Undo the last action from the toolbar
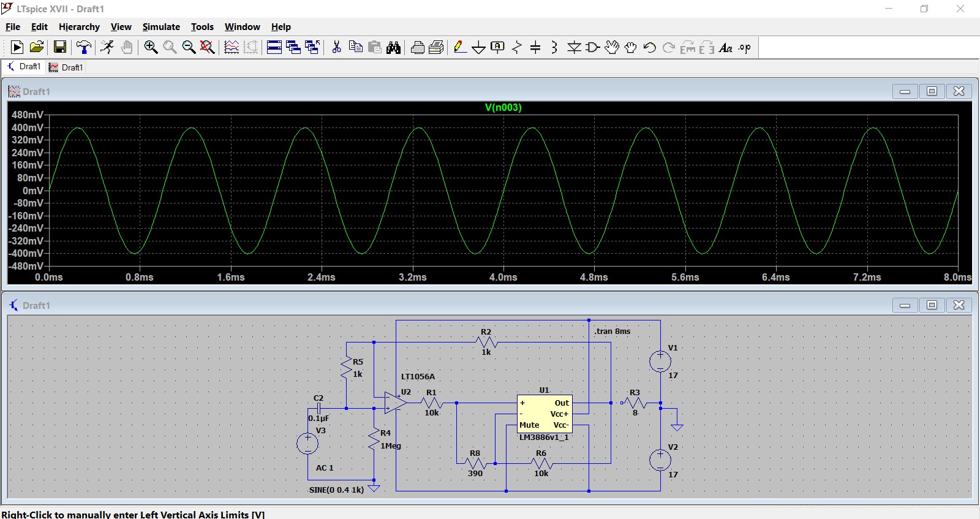 click(x=650, y=47)
